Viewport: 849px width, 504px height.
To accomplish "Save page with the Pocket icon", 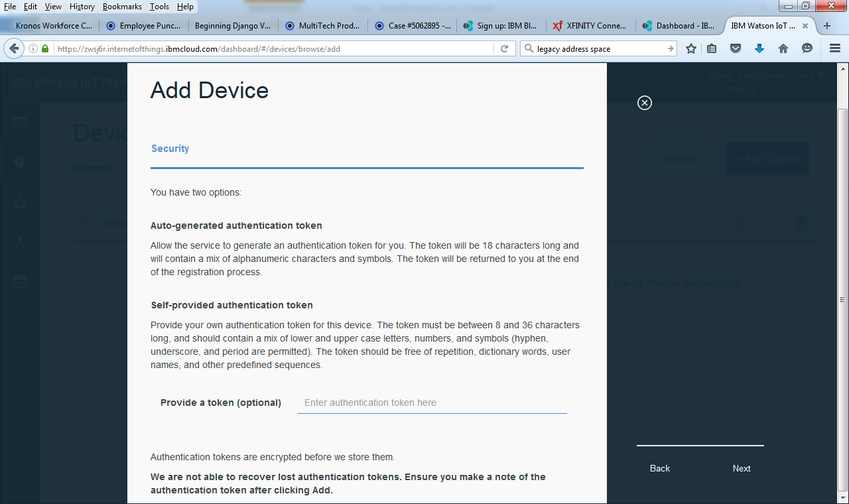I will pos(736,48).
